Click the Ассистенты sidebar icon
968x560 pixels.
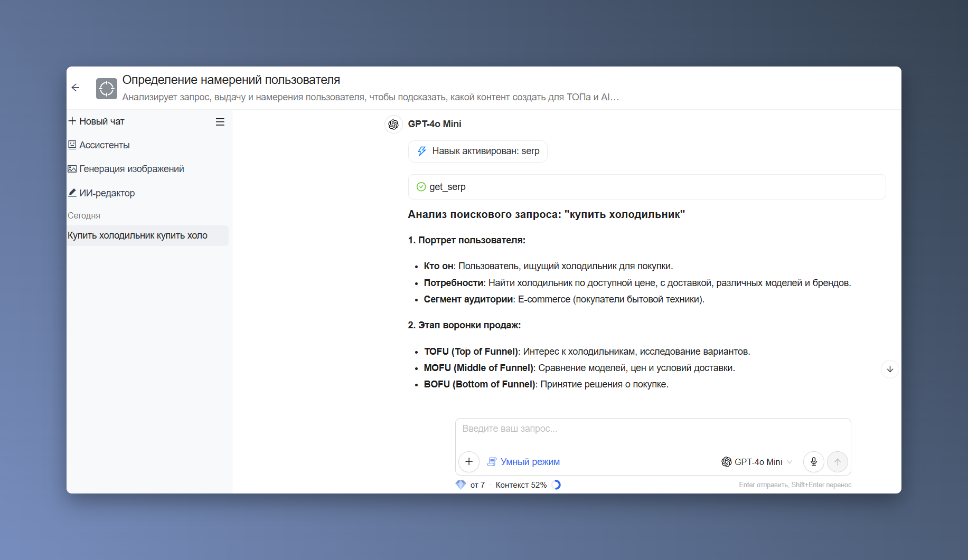(x=72, y=145)
